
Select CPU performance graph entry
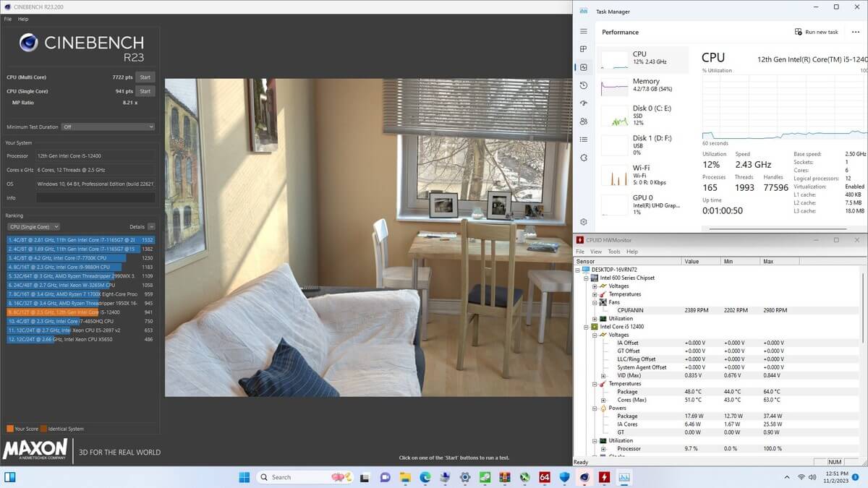(x=643, y=59)
